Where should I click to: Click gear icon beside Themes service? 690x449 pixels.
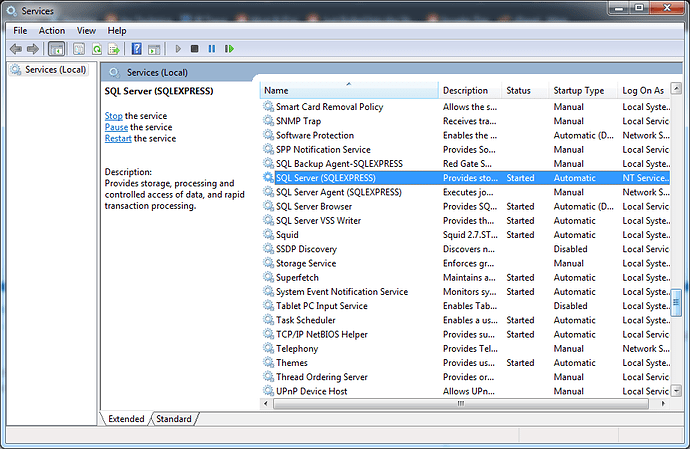[x=268, y=363]
